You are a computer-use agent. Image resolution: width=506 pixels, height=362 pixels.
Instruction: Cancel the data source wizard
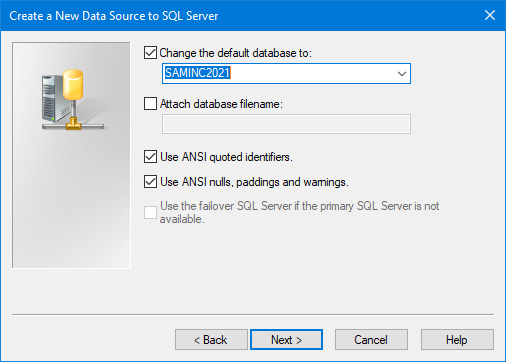[371, 340]
